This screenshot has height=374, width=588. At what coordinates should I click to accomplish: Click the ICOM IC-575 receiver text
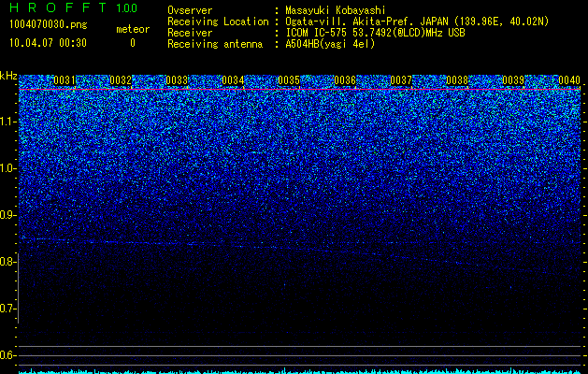pyautogui.click(x=375, y=33)
